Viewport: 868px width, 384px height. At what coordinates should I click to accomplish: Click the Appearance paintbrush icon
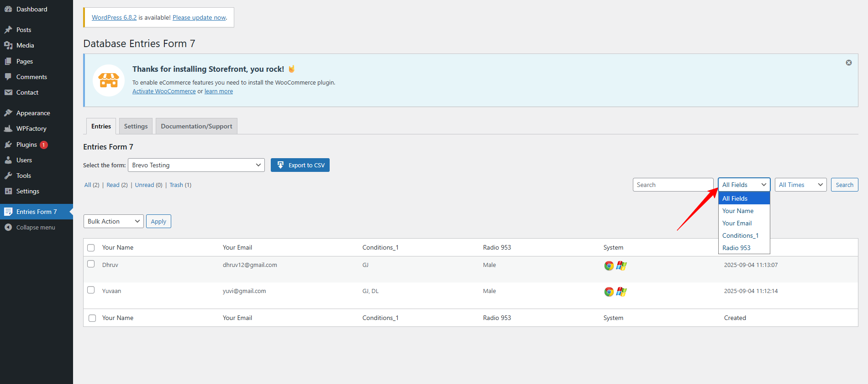(8, 113)
